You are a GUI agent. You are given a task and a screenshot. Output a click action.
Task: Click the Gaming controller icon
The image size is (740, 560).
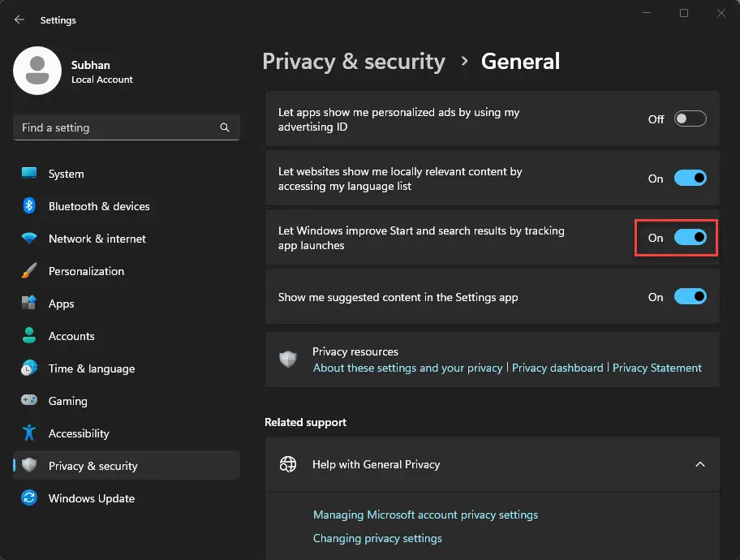coord(29,400)
